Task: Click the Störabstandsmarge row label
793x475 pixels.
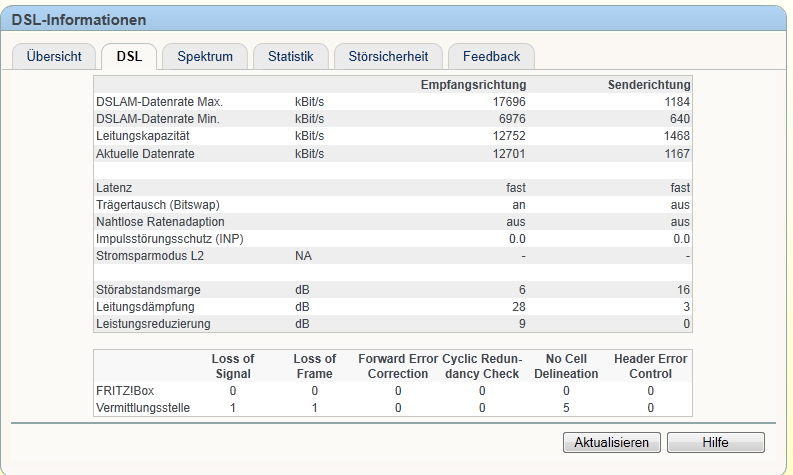Action: [148, 290]
